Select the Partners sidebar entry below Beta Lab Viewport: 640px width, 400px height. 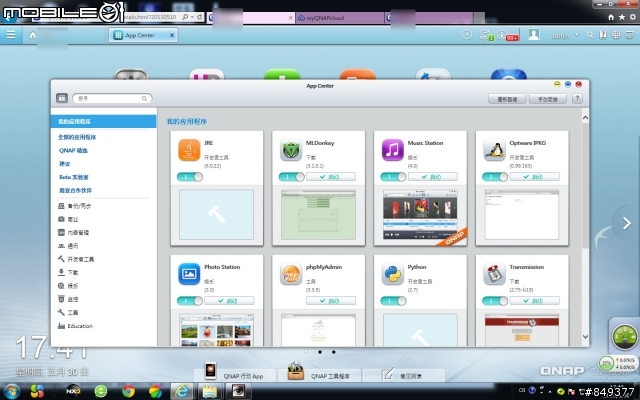coord(75,190)
